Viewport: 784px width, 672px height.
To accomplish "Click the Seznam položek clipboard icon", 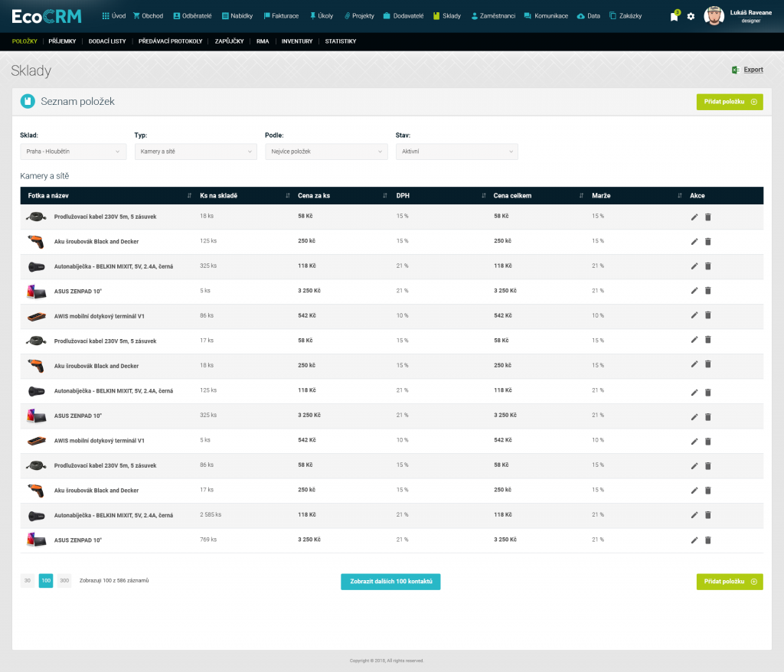I will point(28,101).
